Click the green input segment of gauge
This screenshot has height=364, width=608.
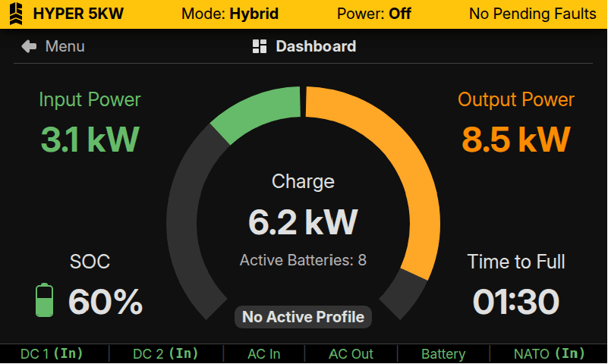coord(260,111)
